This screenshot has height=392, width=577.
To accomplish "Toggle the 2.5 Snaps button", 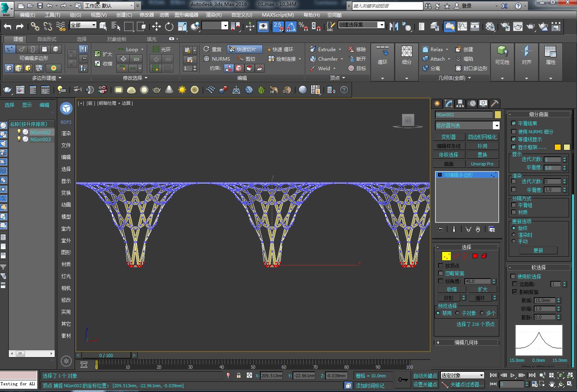I will point(278,27).
